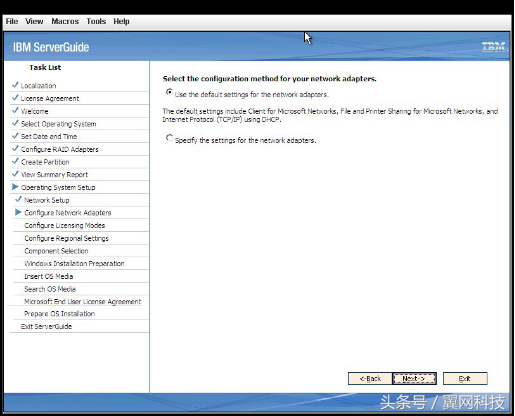Click checkmark icon beside License Agreement
515x416 pixels.
[x=15, y=98]
